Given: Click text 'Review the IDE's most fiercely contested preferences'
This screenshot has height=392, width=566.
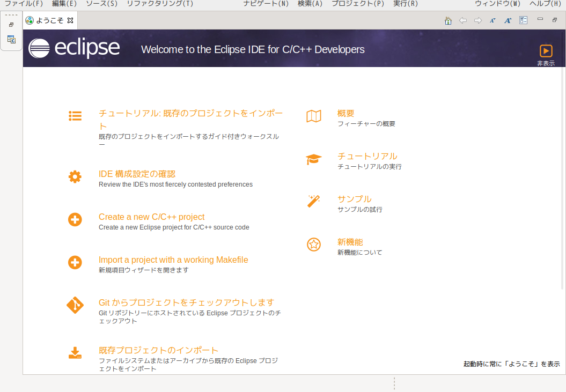Looking at the screenshot, I should click(176, 184).
